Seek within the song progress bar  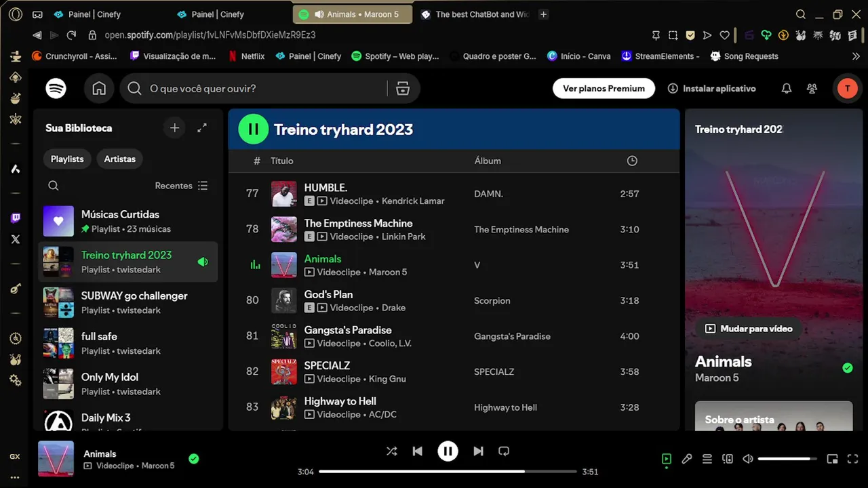click(x=448, y=471)
